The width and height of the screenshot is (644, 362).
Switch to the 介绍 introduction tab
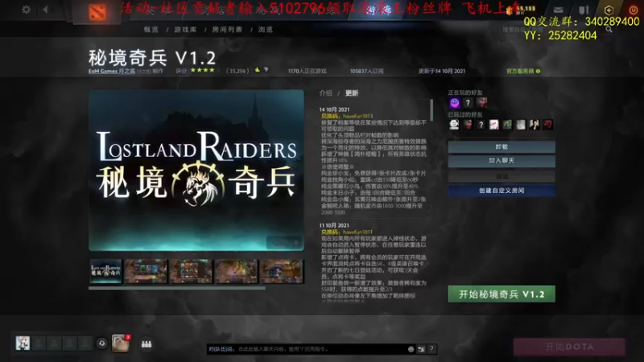pyautogui.click(x=326, y=93)
